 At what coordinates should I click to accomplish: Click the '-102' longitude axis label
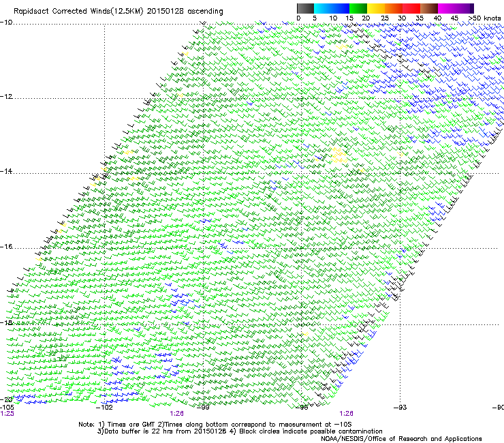[105, 408]
